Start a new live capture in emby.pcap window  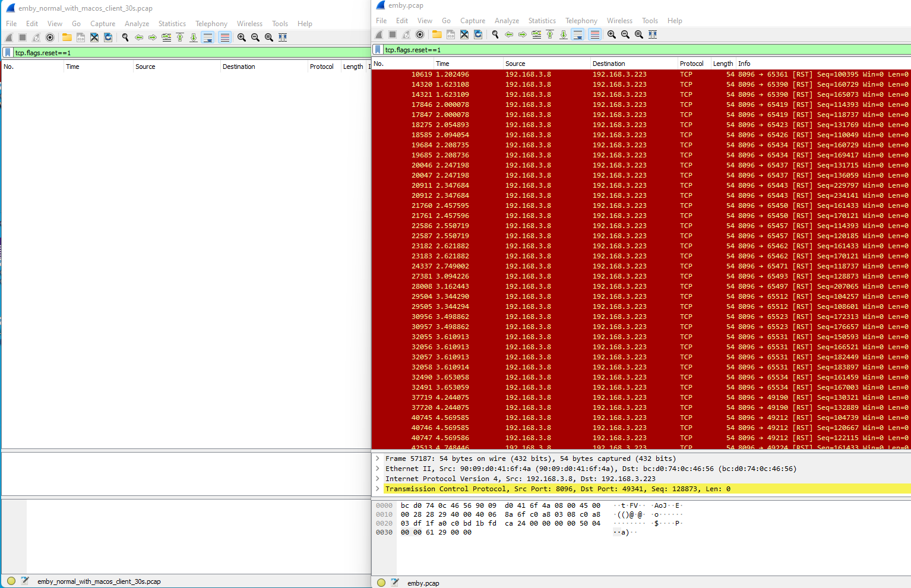[x=379, y=34]
